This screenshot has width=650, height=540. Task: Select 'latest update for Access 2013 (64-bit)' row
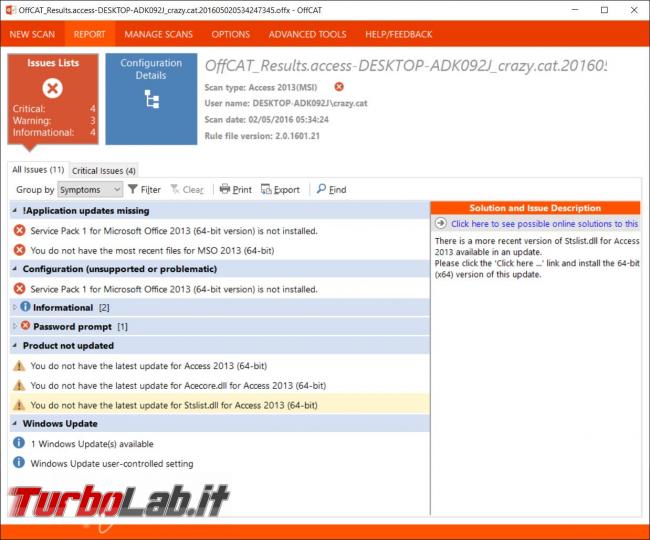[220, 366]
